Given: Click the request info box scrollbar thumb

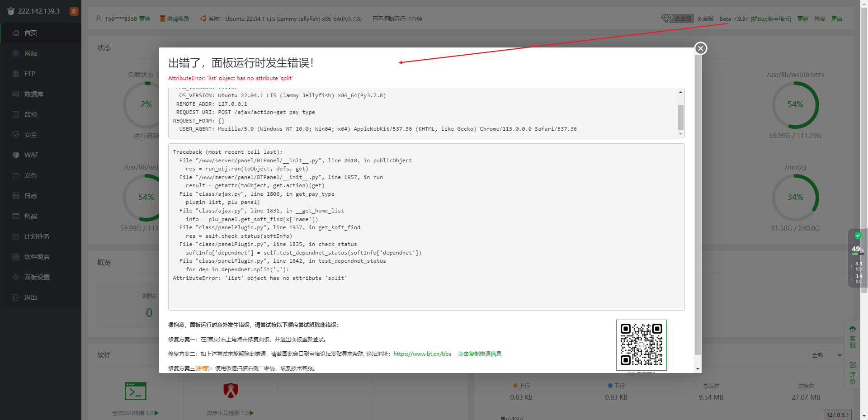Looking at the screenshot, I should click(x=680, y=118).
